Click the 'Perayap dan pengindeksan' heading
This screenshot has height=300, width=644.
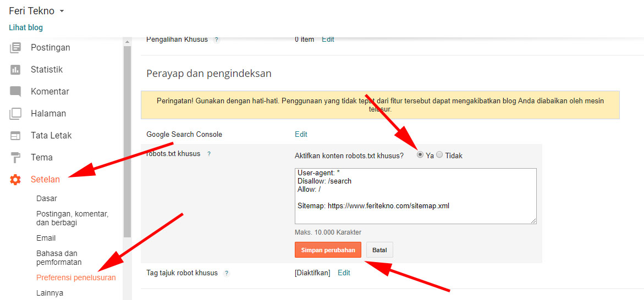[x=209, y=74]
